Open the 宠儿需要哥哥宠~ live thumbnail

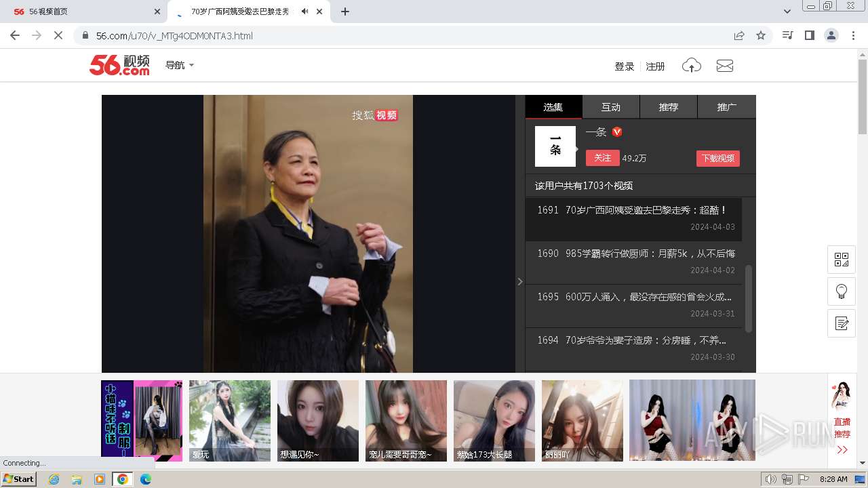tap(406, 421)
